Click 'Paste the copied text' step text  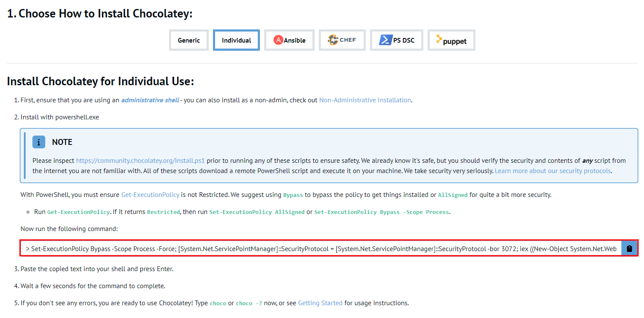pyautogui.click(x=97, y=269)
